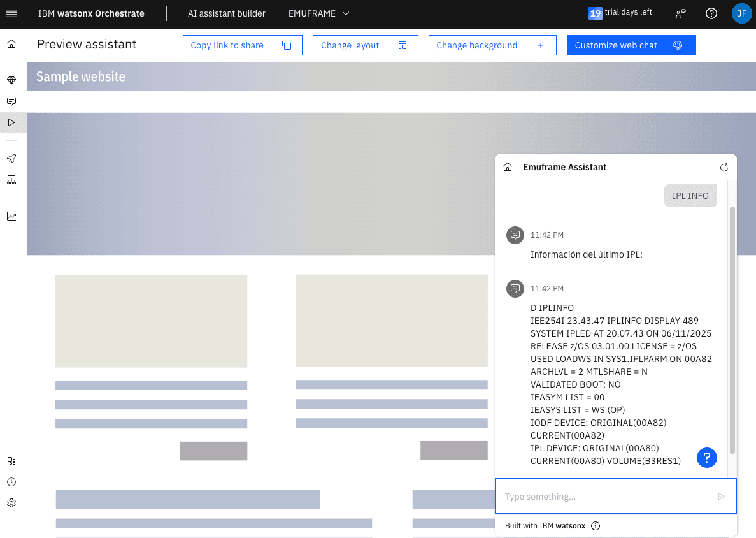Image resolution: width=756 pixels, height=538 pixels.
Task: Open the Analytics chart icon in sidebar
Action: (x=11, y=216)
